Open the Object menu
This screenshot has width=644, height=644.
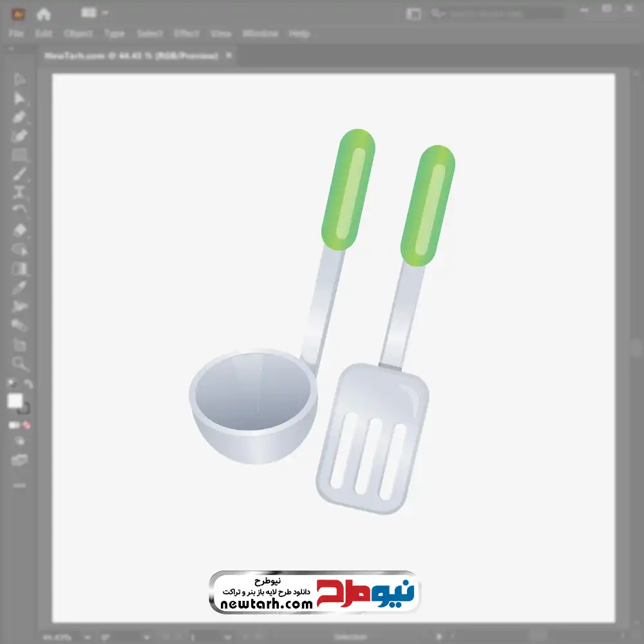[x=78, y=33]
